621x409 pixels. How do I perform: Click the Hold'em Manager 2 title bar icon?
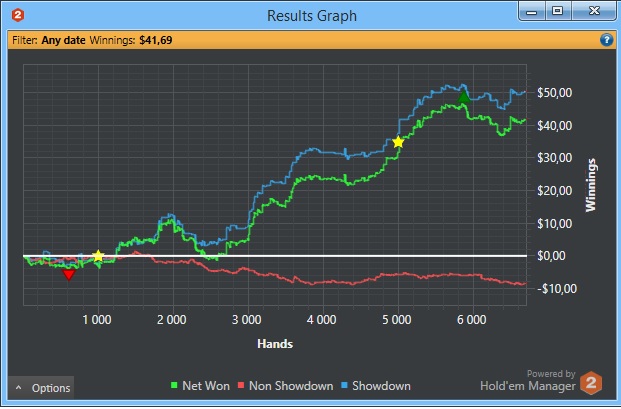[18, 15]
